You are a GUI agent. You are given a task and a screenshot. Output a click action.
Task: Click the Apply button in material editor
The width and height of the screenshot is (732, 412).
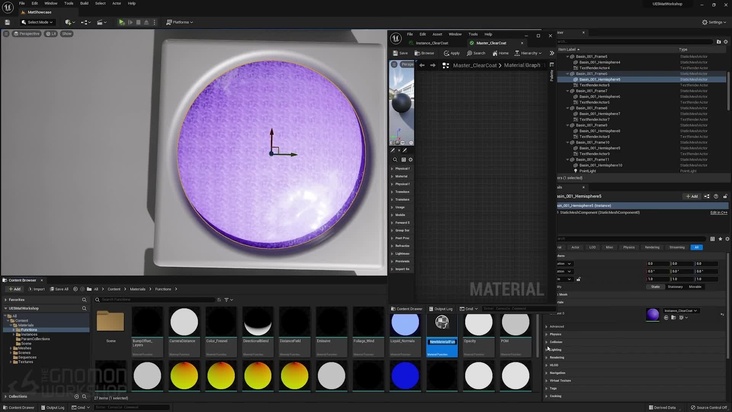point(451,53)
